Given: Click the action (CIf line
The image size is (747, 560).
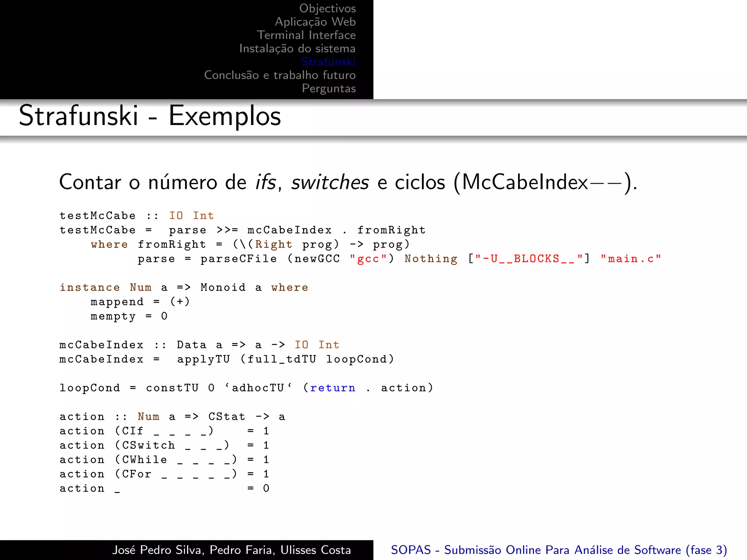Looking at the screenshot, I should point(165,431).
